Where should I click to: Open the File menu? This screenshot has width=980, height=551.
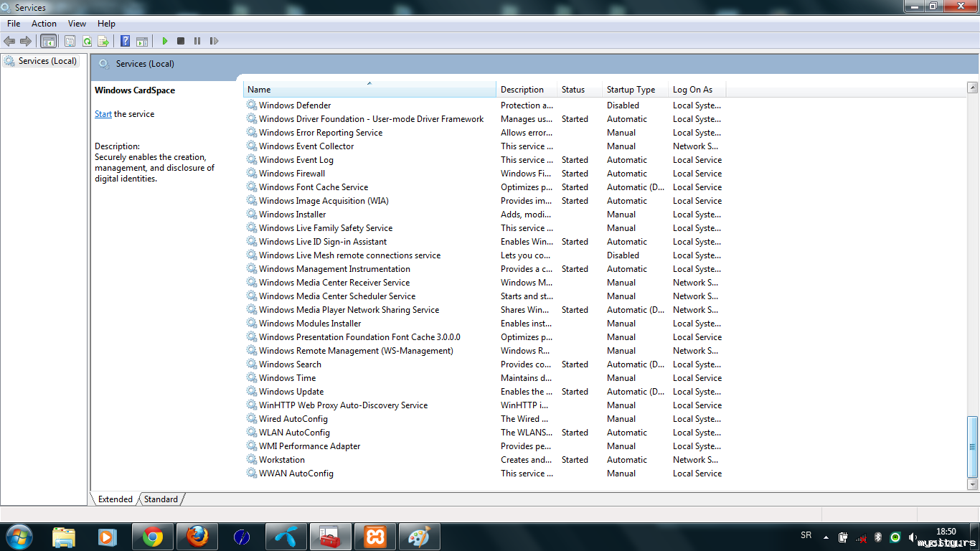tap(14, 24)
